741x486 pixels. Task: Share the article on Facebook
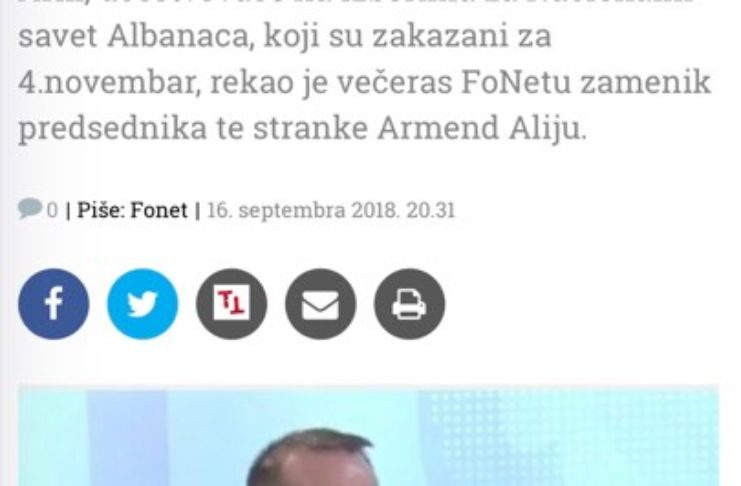click(x=53, y=304)
